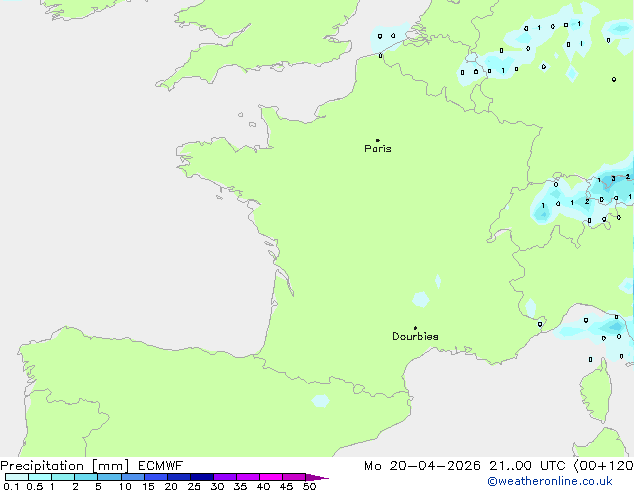The height and width of the screenshot is (490, 634).
Task: Click the '50' legend scale value
Action: [309, 486]
